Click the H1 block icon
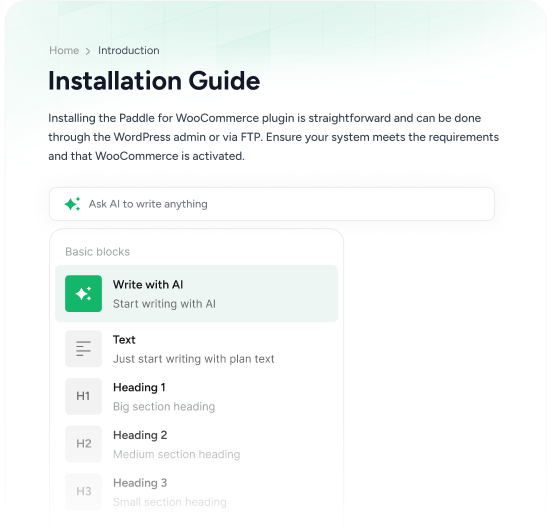 (x=83, y=396)
